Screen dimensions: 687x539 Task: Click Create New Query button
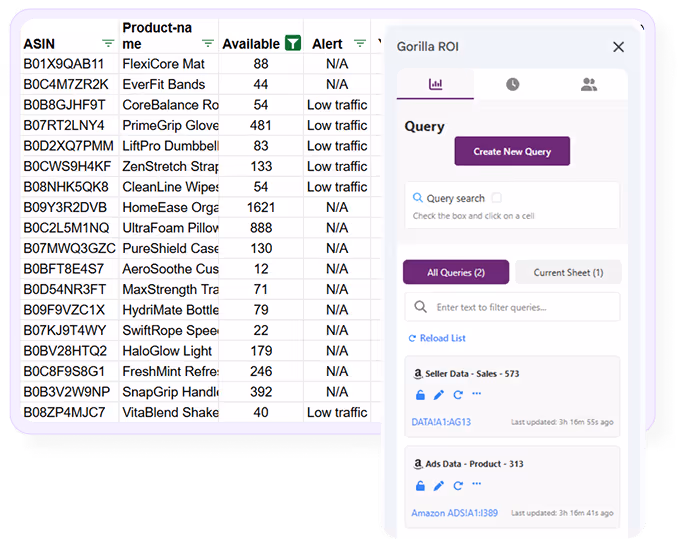coord(512,151)
